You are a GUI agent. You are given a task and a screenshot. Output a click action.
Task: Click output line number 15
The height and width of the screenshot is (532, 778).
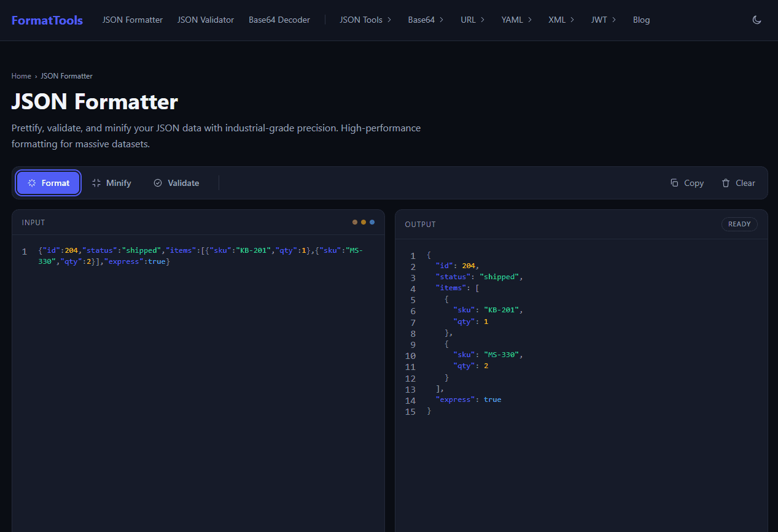pyautogui.click(x=410, y=412)
